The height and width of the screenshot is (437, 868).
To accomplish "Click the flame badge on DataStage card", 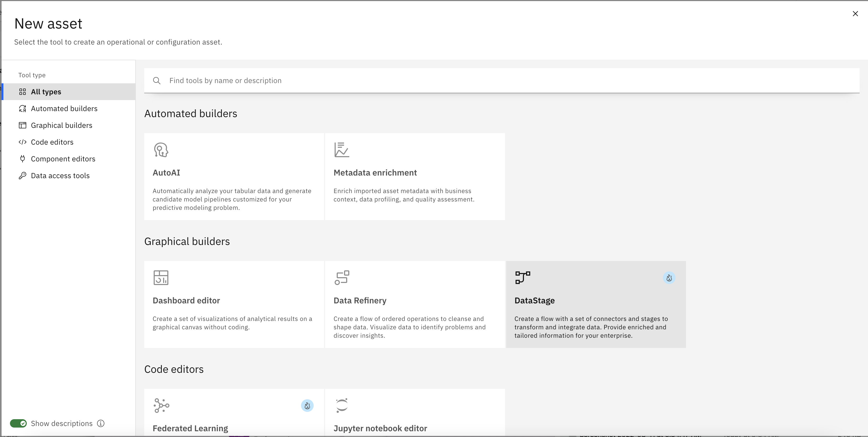I will tap(669, 278).
